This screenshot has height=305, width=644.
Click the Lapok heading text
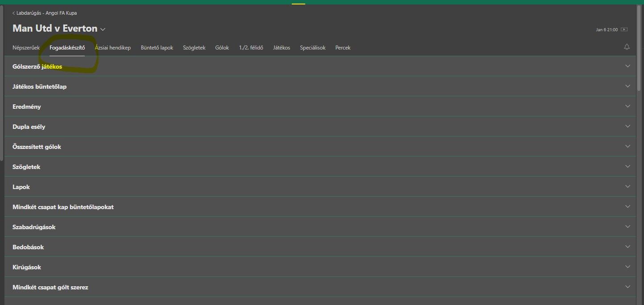(21, 187)
